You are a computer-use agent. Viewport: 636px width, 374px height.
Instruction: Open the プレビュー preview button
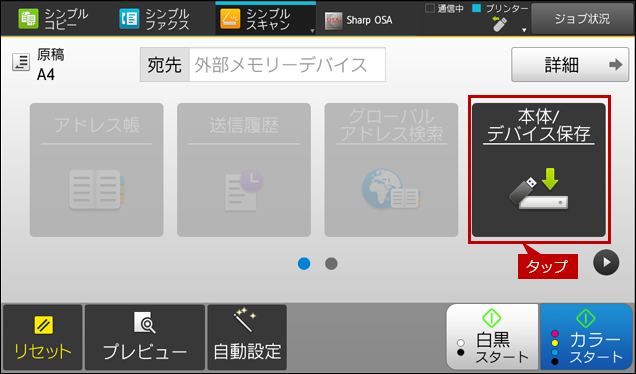(145, 337)
